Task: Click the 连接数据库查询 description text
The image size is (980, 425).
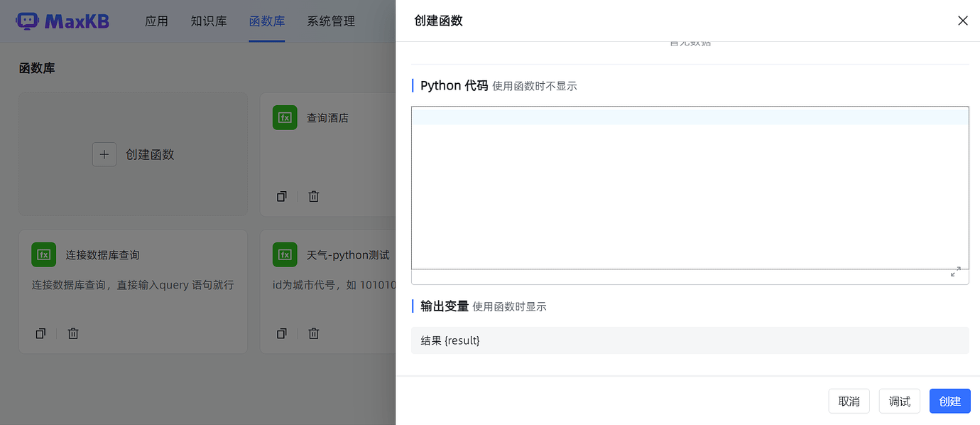Action: point(133,285)
